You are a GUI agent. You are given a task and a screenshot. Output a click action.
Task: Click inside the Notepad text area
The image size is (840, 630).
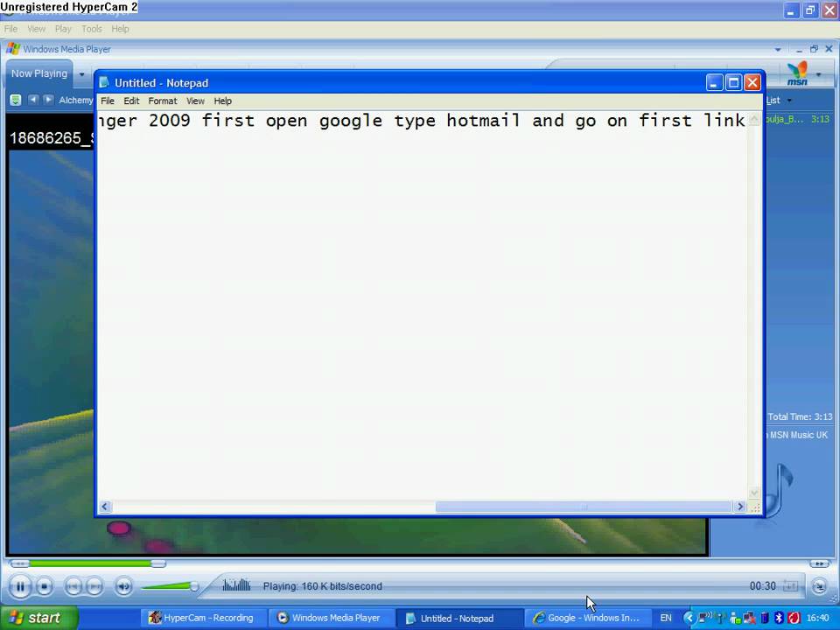422,305
